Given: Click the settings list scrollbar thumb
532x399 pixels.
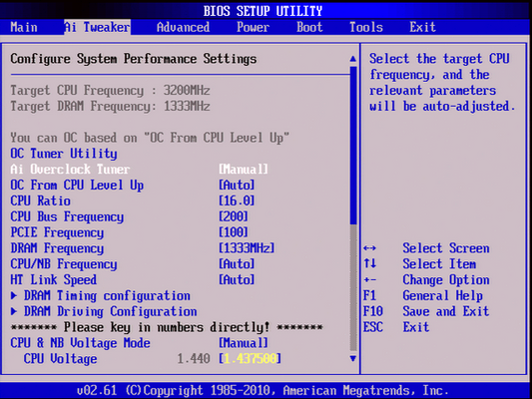Looking at the screenshot, I should coord(353,145).
